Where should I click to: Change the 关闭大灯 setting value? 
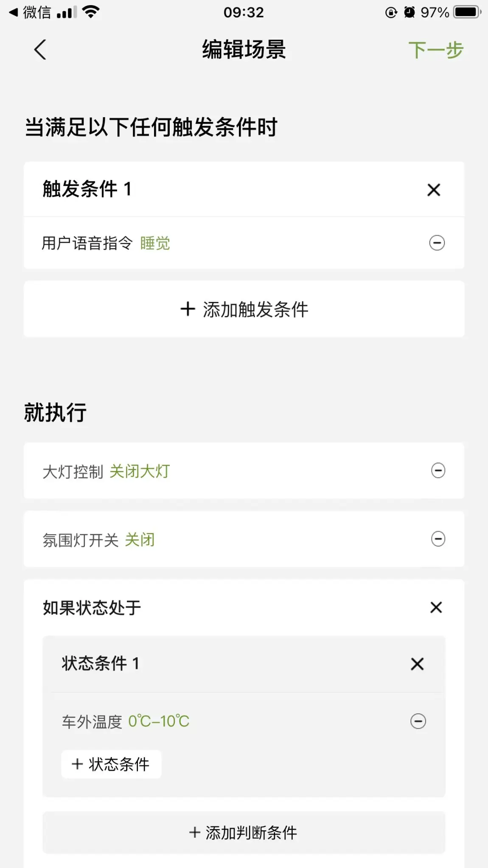pyautogui.click(x=140, y=471)
